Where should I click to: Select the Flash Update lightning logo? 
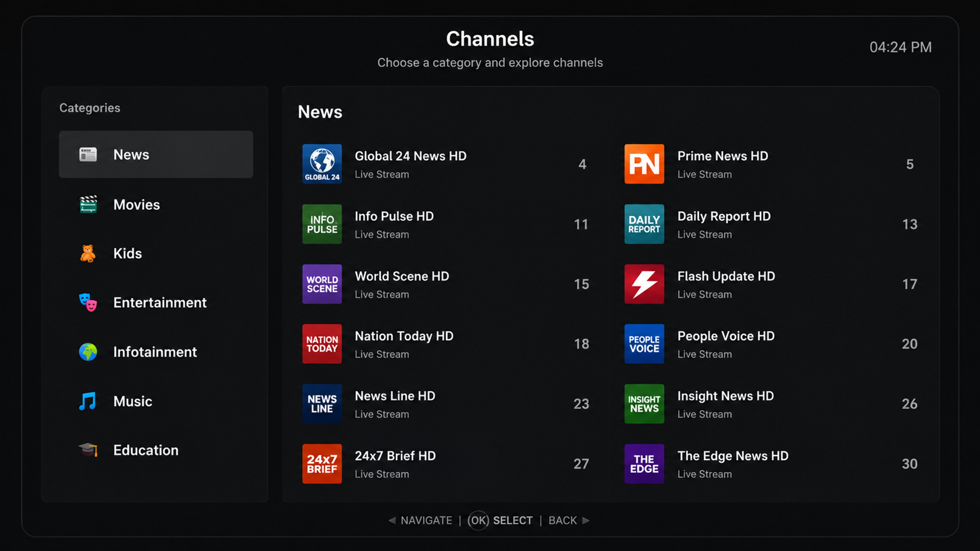pos(644,284)
